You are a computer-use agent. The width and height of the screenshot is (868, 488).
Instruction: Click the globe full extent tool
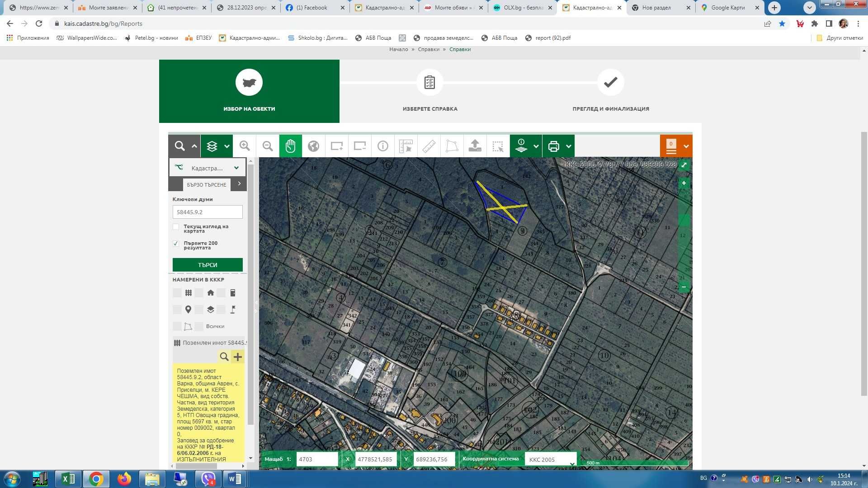pos(313,146)
